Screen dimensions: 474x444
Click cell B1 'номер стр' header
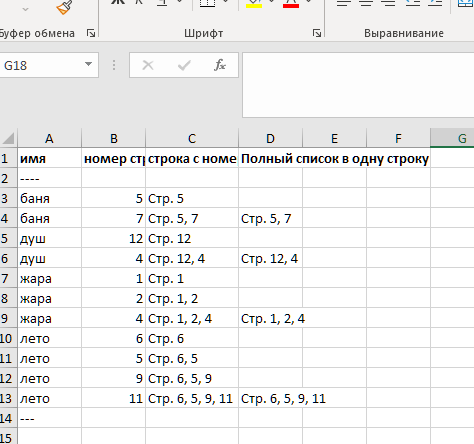[114, 158]
